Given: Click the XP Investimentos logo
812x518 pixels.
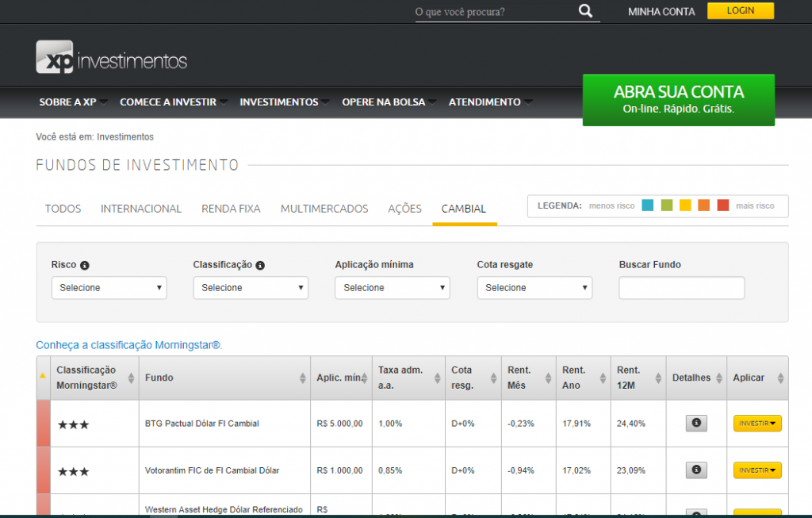Looking at the screenshot, I should pyautogui.click(x=111, y=57).
